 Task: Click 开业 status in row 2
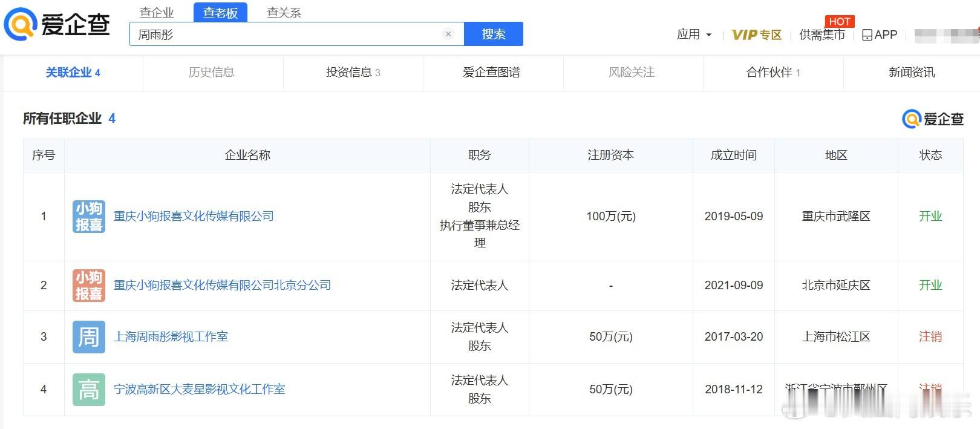pos(930,286)
